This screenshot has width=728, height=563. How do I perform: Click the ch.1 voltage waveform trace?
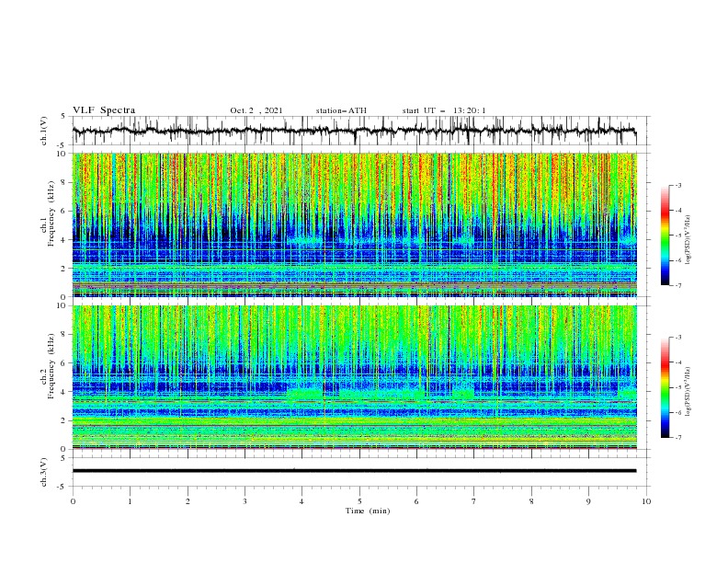pyautogui.click(x=354, y=131)
